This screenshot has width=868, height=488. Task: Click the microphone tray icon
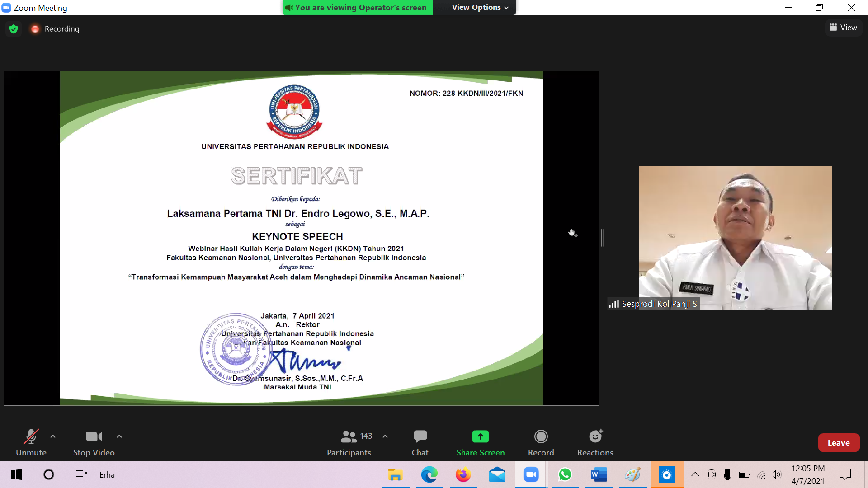click(x=727, y=474)
